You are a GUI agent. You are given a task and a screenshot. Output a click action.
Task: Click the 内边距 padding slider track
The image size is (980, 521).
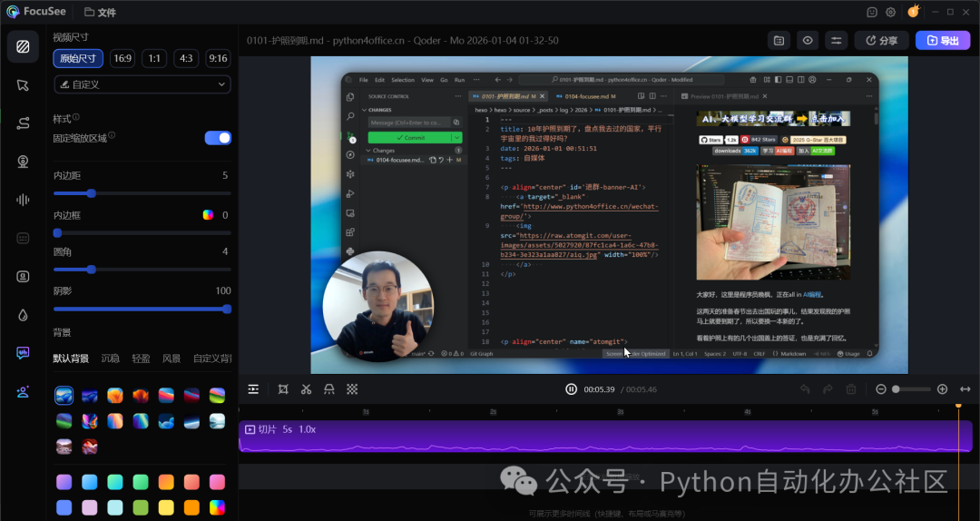pyautogui.click(x=142, y=194)
